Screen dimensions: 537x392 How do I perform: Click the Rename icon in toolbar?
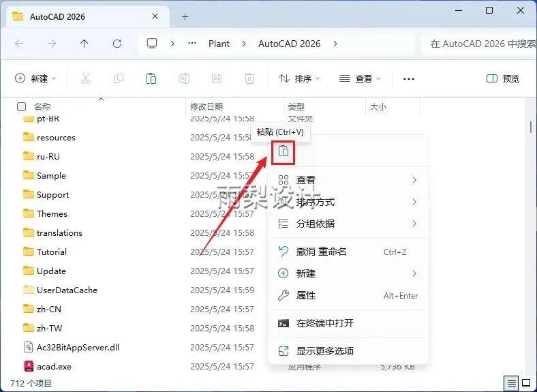pos(184,79)
